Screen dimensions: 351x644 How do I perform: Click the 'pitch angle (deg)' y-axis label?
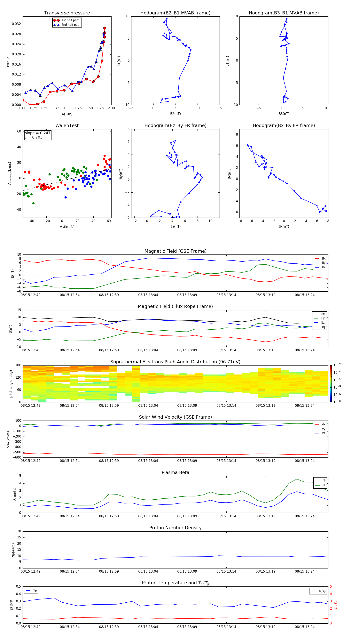[11, 384]
